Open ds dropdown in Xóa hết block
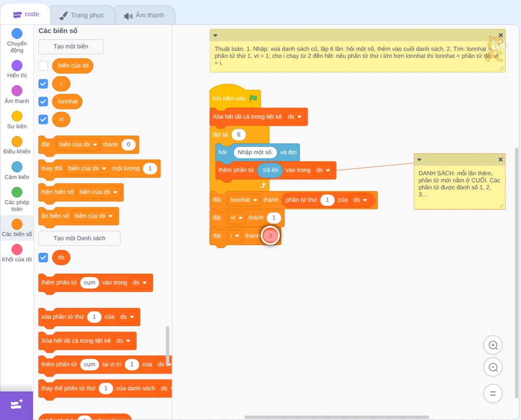The height and width of the screenshot is (420, 521). click(295, 117)
